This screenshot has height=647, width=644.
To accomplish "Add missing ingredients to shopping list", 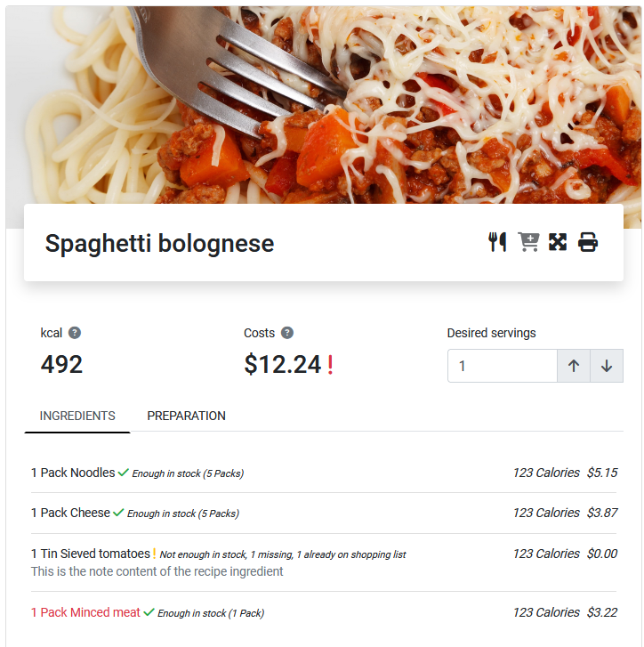I will pyautogui.click(x=528, y=242).
